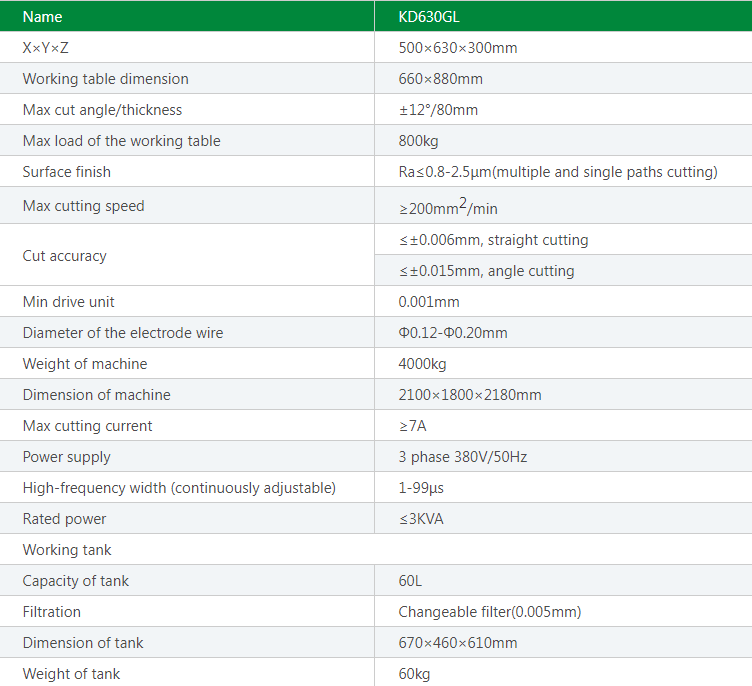Click the value '2100×1800×2180mm'
Viewport: 752px width, 686px height.
click(x=470, y=395)
